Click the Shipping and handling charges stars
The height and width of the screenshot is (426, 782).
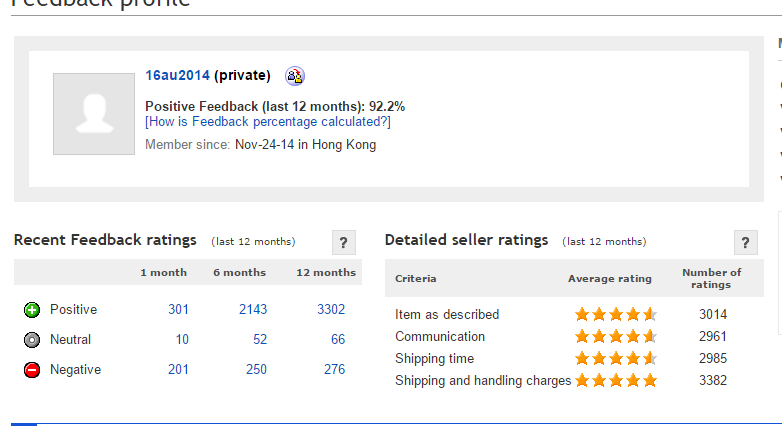[615, 381]
